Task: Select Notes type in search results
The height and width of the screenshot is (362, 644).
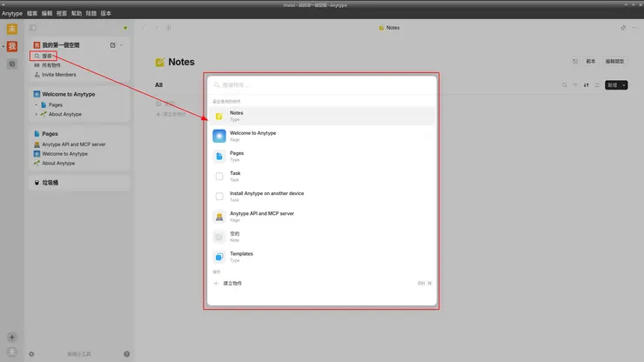Action: 322,116
